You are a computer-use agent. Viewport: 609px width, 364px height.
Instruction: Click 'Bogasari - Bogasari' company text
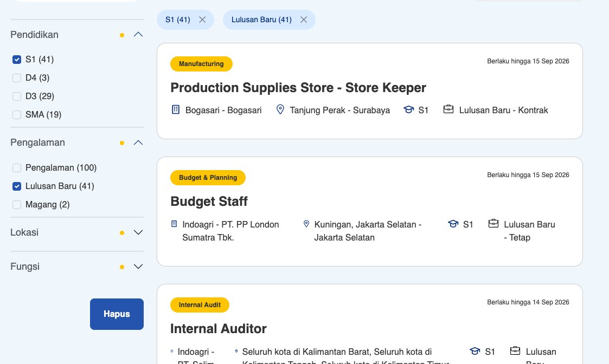(x=223, y=110)
